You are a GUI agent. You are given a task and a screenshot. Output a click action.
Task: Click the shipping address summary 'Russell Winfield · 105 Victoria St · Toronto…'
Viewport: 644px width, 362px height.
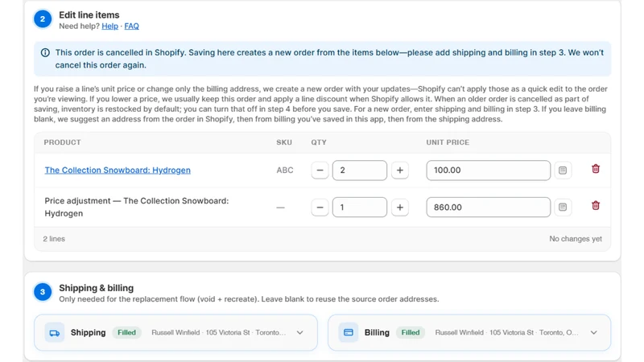click(x=218, y=332)
